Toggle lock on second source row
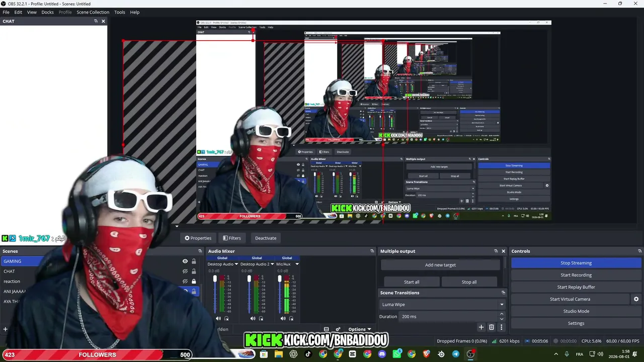The height and width of the screenshot is (362, 644). click(194, 271)
